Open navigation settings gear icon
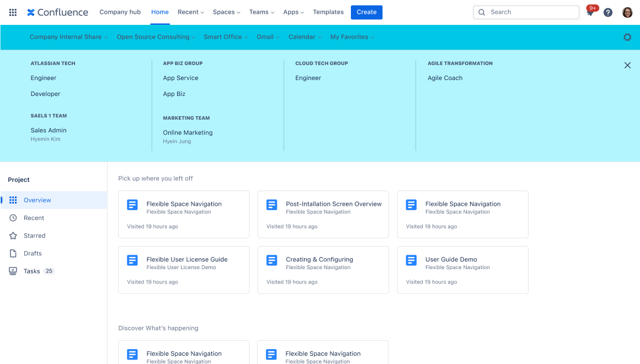The width and height of the screenshot is (640, 364). coord(627,37)
